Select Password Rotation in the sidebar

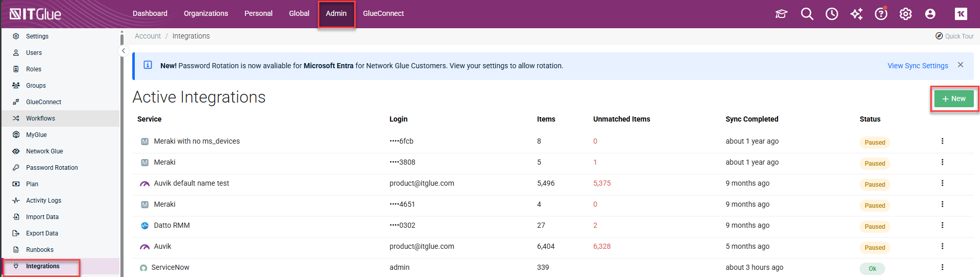point(52,168)
